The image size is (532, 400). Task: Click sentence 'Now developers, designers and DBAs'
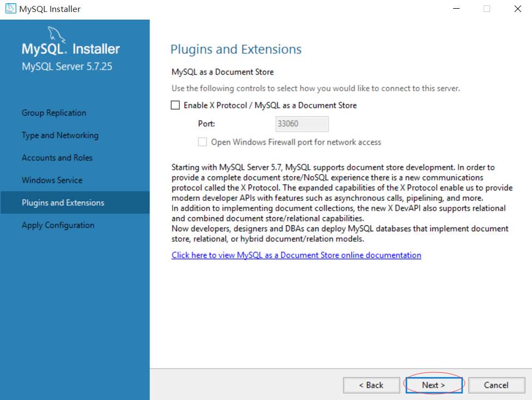pyautogui.click(x=340, y=233)
